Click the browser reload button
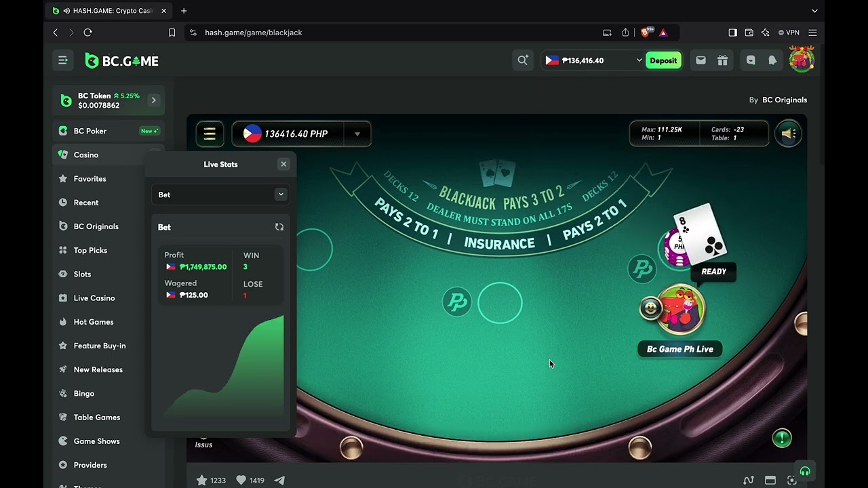868x488 pixels. (x=87, y=33)
